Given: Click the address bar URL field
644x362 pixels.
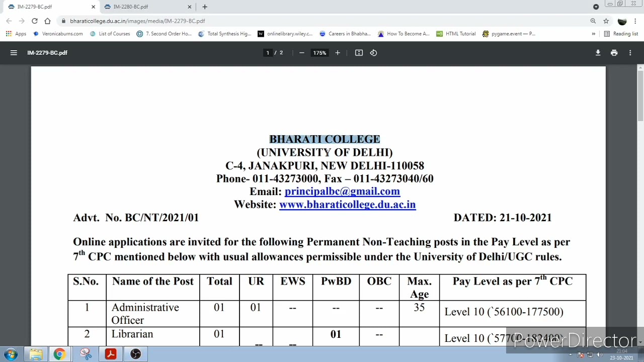Looking at the screenshot, I should pos(322,21).
